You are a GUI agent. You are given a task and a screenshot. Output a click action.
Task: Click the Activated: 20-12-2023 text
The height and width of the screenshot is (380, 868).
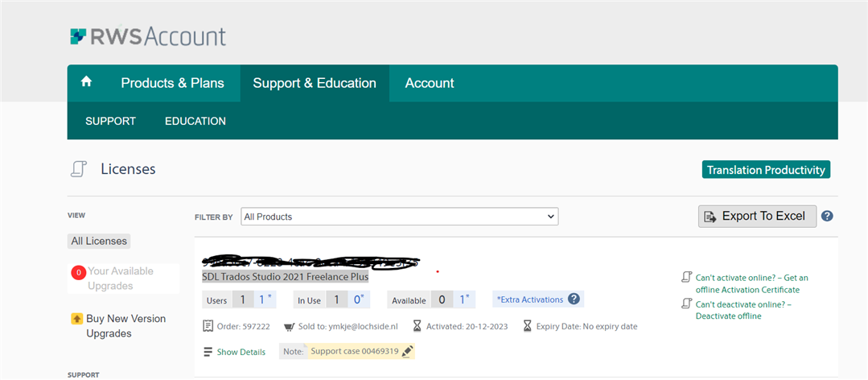point(467,326)
